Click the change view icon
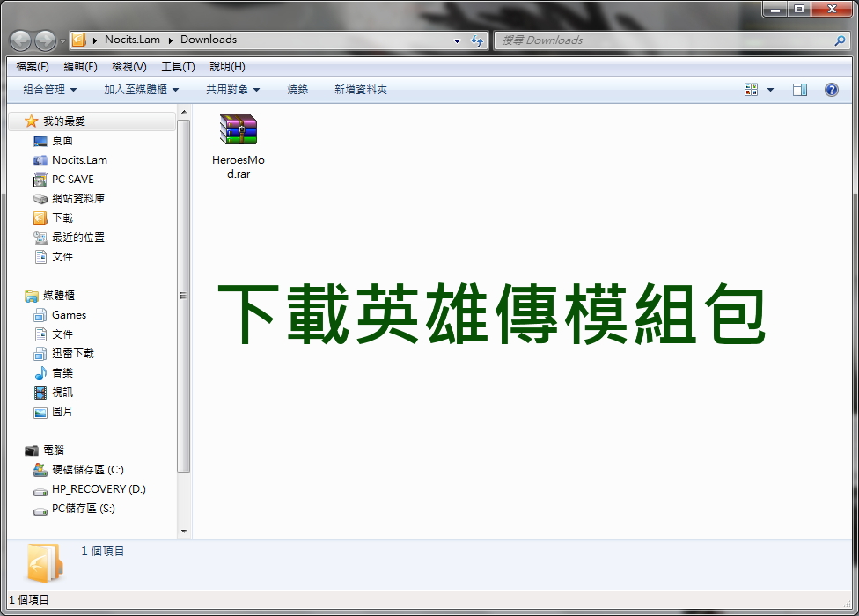859x616 pixels. tap(751, 90)
